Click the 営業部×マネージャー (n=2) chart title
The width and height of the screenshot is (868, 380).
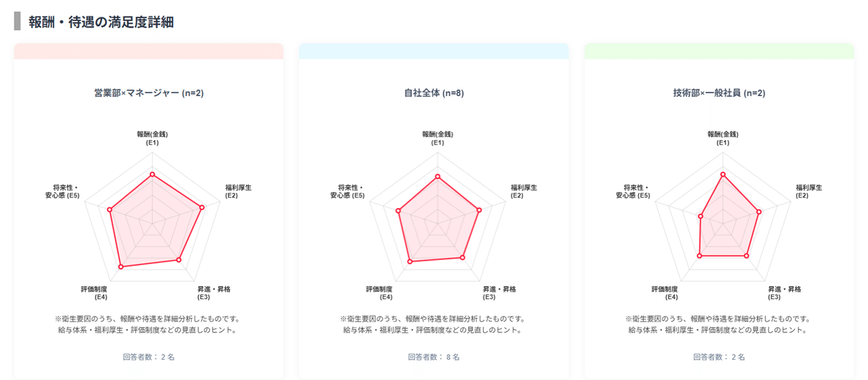(148, 92)
